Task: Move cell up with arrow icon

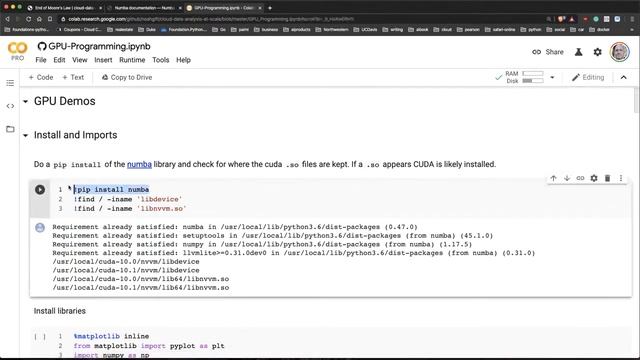Action: [x=553, y=178]
